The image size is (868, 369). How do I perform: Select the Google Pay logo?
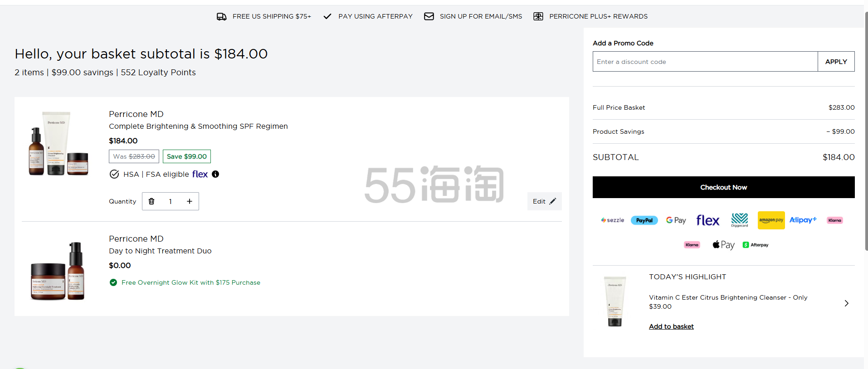[676, 220]
